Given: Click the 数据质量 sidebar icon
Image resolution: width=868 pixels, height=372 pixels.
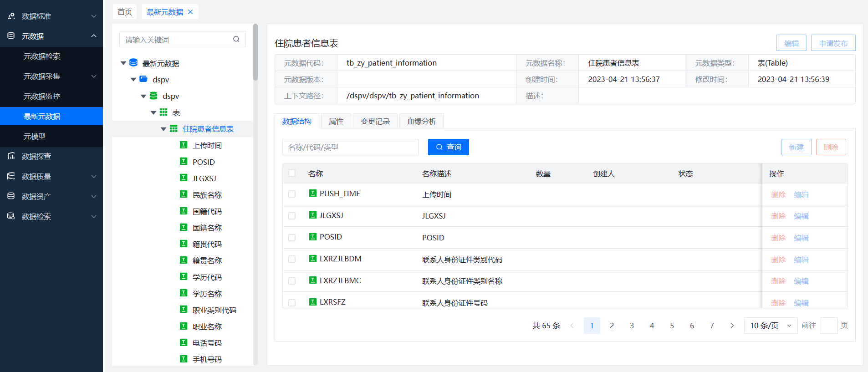Looking at the screenshot, I should tap(11, 176).
